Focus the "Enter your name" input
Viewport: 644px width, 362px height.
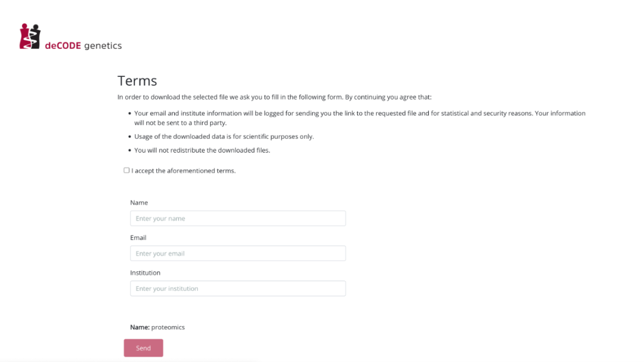238,218
